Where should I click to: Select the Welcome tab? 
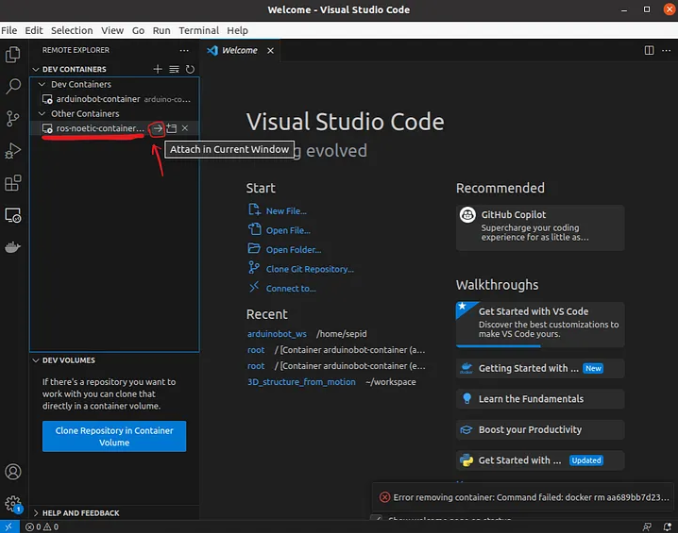pos(240,51)
